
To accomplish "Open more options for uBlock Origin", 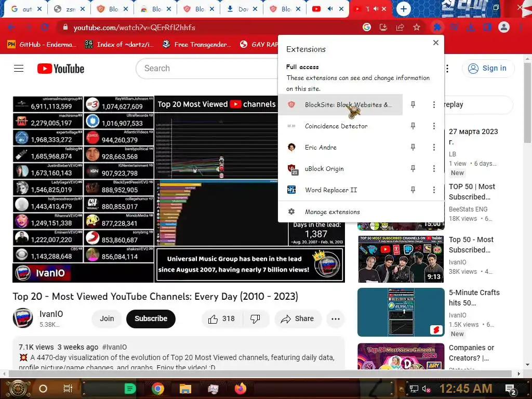I will (434, 169).
